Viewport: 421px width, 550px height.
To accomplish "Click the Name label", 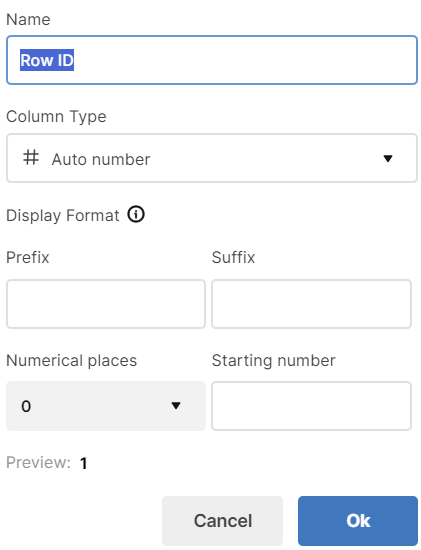I will [28, 19].
